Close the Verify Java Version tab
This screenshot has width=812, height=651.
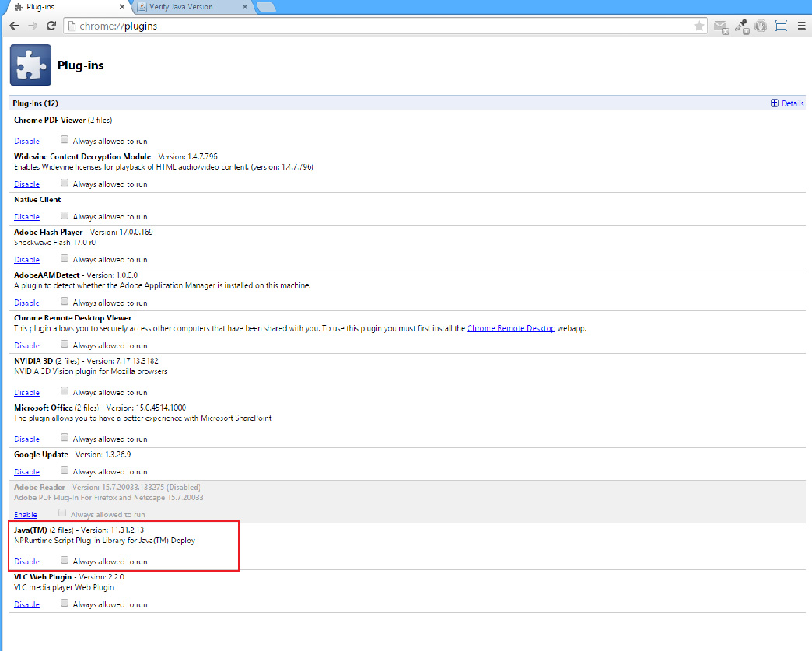245,7
